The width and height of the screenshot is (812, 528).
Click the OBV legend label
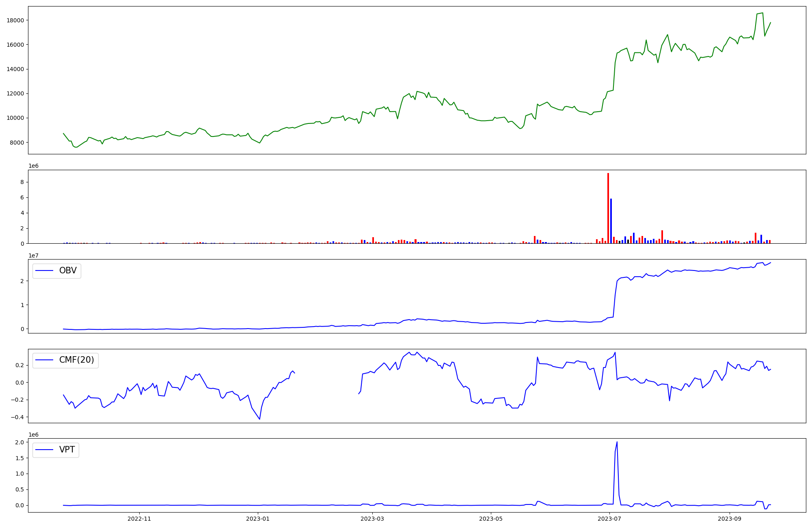[68, 270]
